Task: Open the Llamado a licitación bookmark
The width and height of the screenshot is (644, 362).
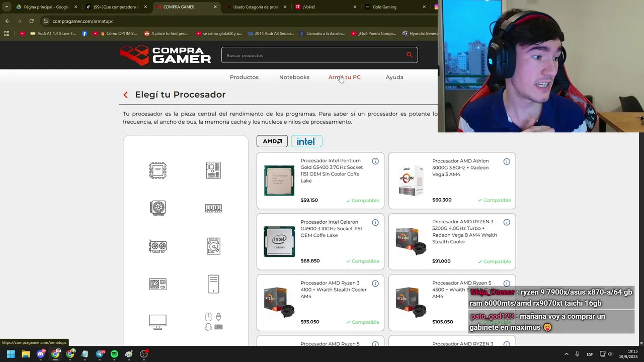Action: [x=322, y=34]
